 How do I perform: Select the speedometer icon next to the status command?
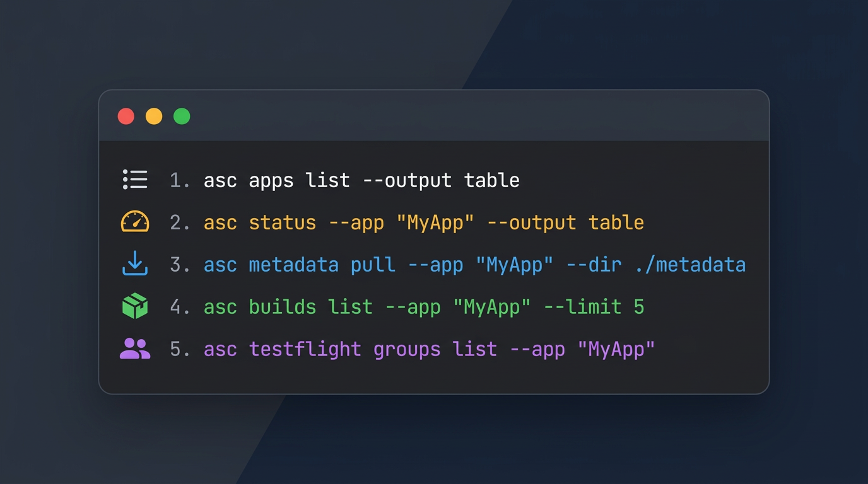(x=134, y=222)
